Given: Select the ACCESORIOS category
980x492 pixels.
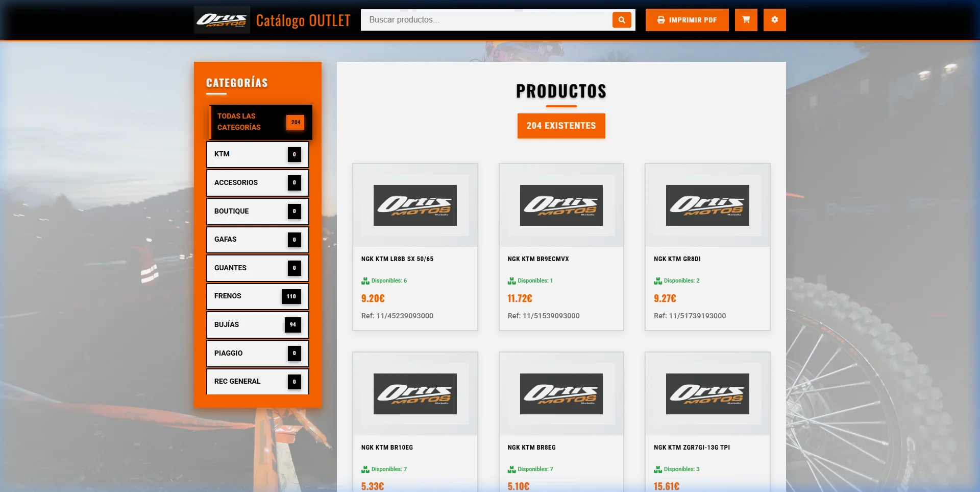Looking at the screenshot, I should click(258, 183).
